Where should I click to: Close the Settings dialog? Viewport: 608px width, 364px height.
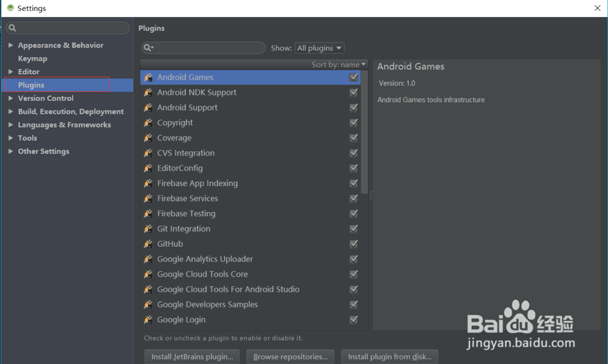click(597, 8)
